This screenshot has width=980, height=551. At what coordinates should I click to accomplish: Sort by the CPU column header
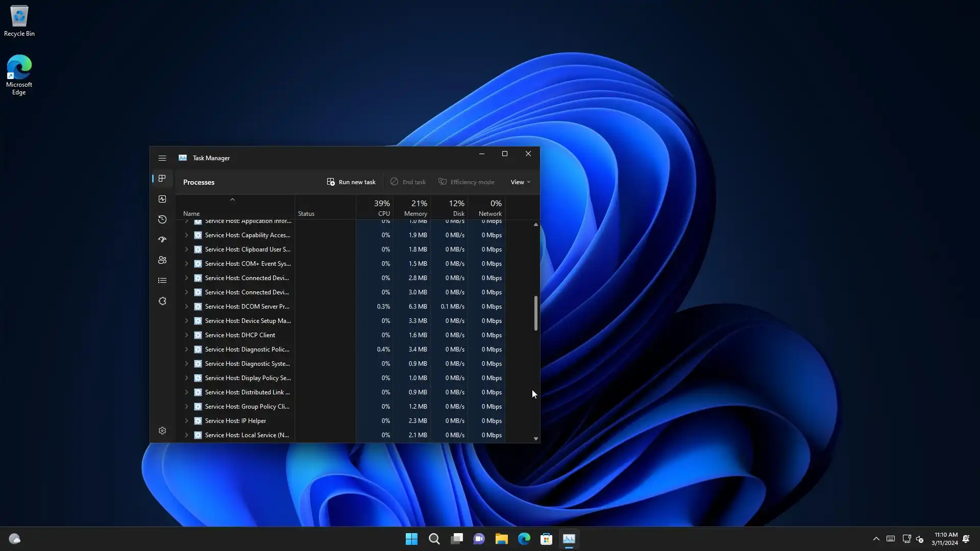tap(381, 208)
